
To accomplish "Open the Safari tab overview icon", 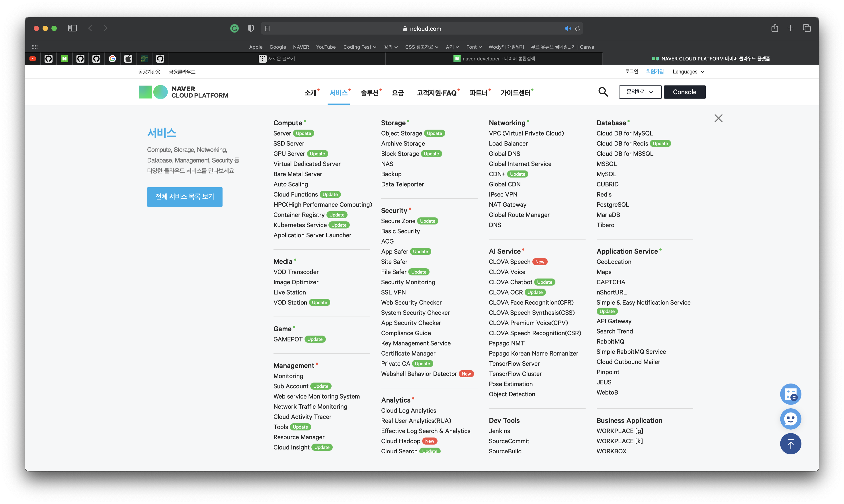I will click(807, 28).
